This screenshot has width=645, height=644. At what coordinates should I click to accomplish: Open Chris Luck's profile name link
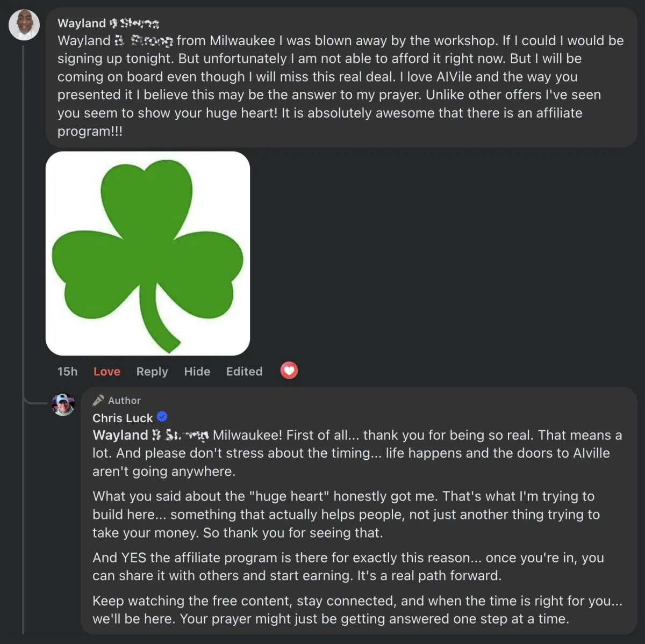click(x=123, y=418)
